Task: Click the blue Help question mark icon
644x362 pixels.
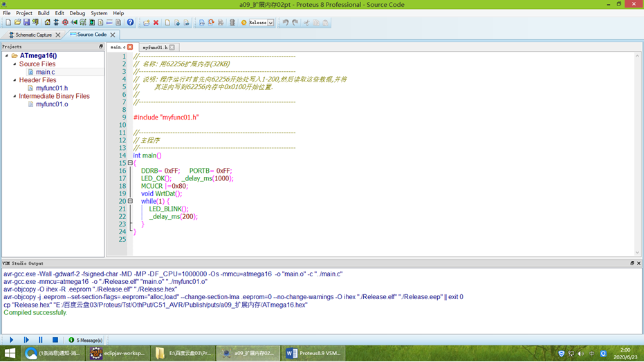Action: pos(130,23)
